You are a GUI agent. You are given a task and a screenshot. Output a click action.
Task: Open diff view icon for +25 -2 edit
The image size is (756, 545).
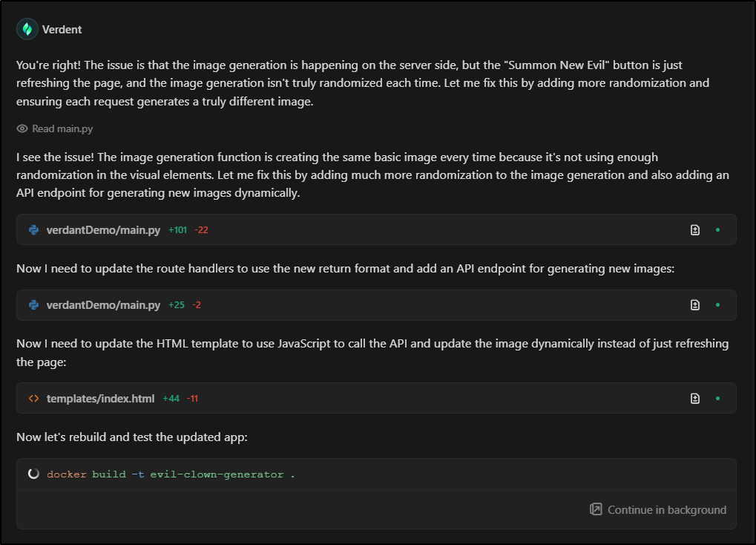pos(695,305)
